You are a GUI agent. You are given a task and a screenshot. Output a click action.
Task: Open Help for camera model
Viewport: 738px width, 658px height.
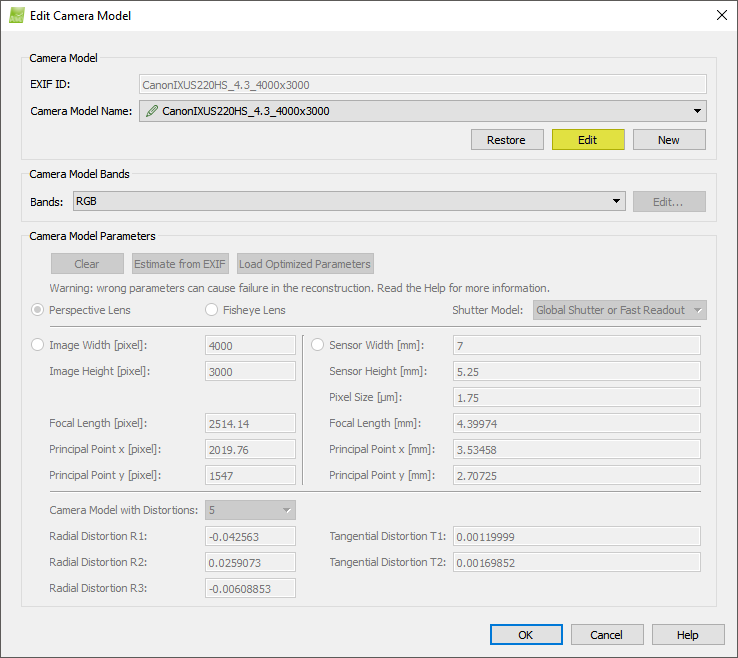point(688,635)
